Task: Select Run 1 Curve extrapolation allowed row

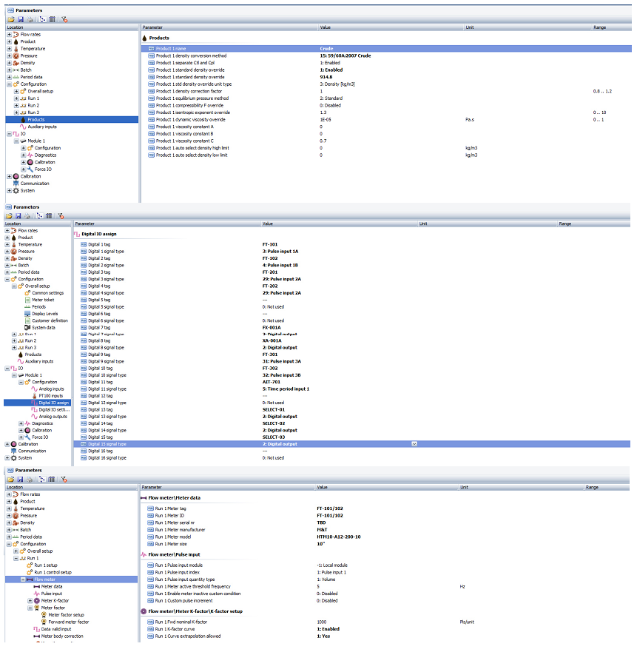Action: pyautogui.click(x=385, y=636)
